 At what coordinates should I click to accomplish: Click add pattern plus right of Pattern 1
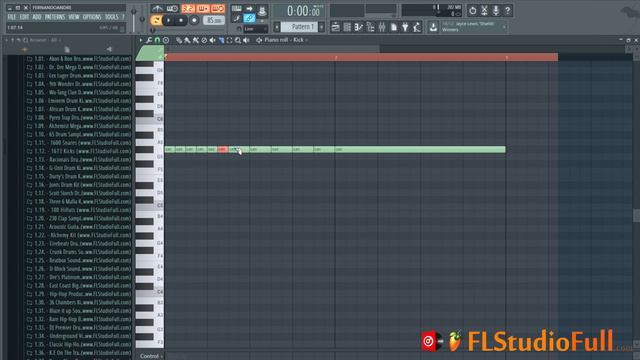322,27
